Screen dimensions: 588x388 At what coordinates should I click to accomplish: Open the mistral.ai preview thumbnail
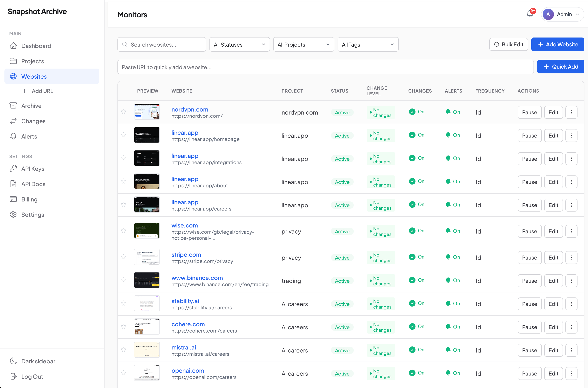(x=147, y=350)
